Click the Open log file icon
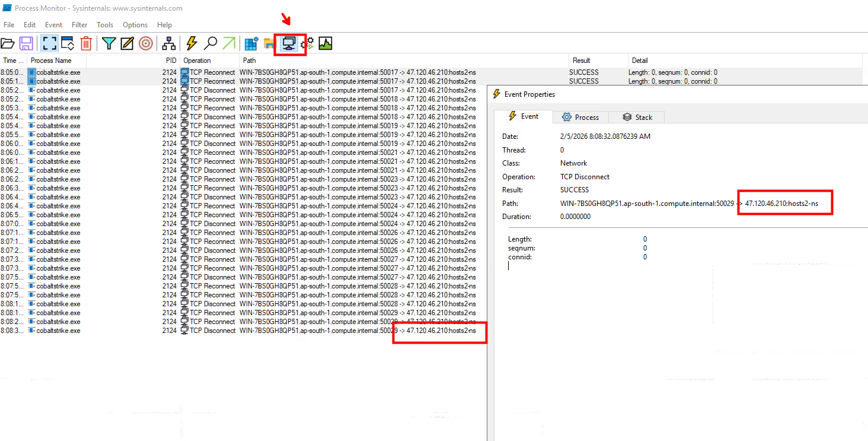Viewport: 868px width, 441px height. 8,43
